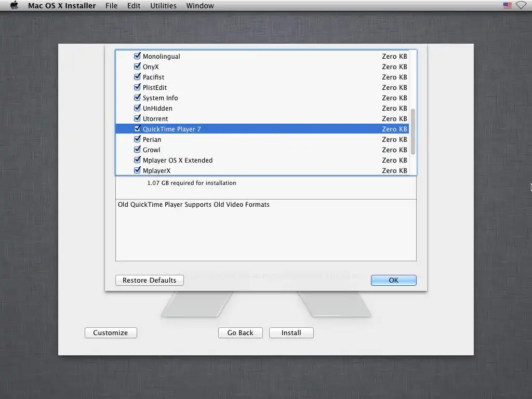Select the System Info package name
532x399 pixels.
(x=160, y=98)
